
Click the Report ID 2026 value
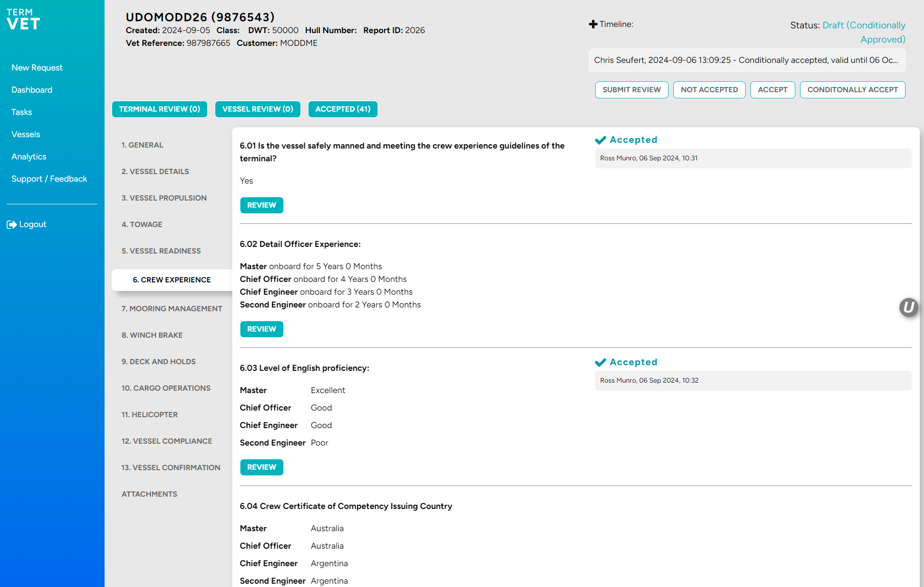415,30
